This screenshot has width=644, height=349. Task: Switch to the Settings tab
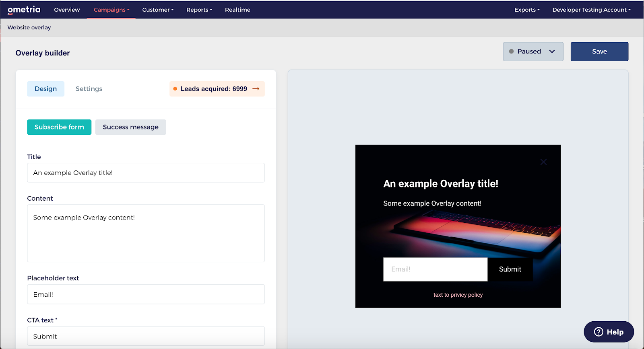[x=89, y=89]
